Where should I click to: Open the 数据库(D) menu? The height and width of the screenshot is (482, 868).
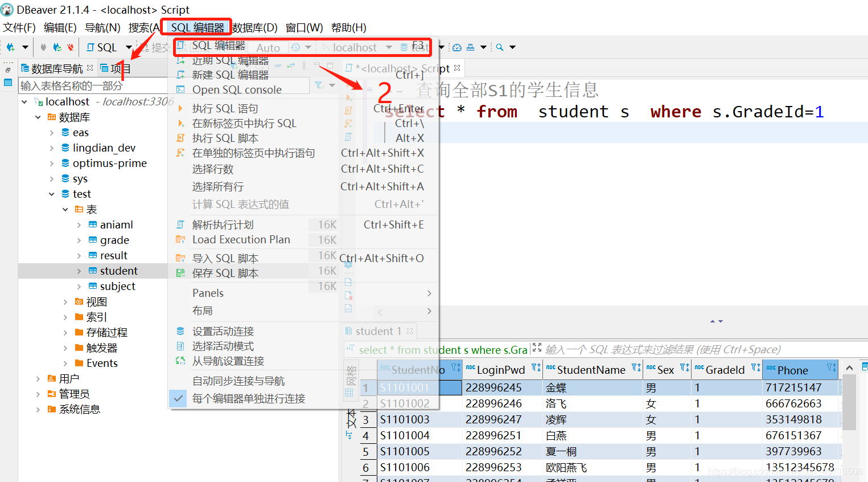[255, 27]
